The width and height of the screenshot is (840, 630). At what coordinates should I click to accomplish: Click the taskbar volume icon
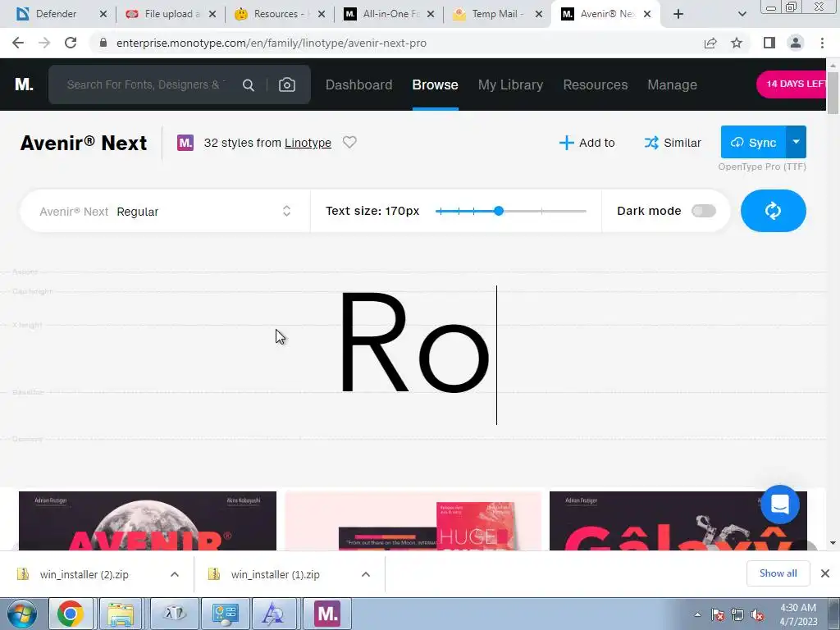pyautogui.click(x=757, y=615)
